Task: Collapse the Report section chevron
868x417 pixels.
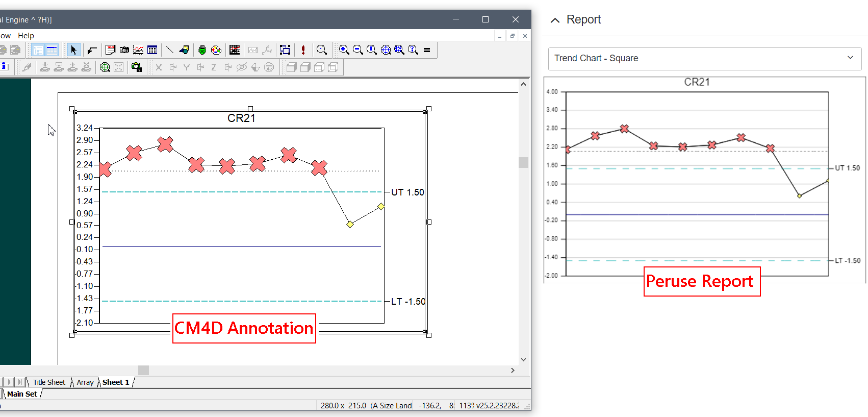Action: pyautogui.click(x=555, y=20)
